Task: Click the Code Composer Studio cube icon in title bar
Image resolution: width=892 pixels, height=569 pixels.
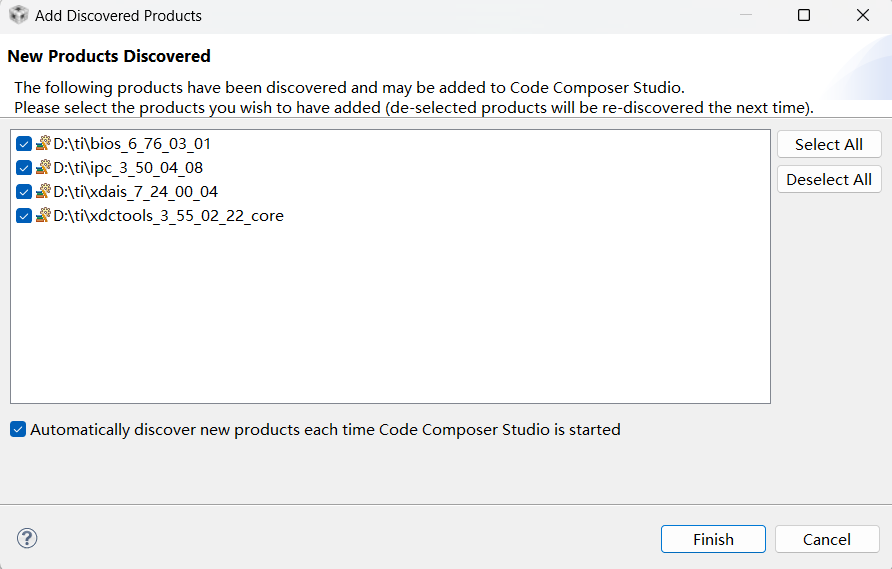Action: pyautogui.click(x=18, y=16)
